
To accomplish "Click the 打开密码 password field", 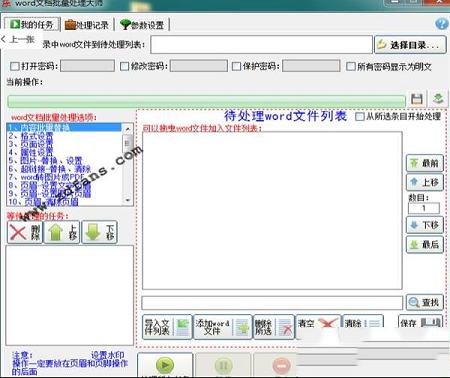I will pos(87,66).
